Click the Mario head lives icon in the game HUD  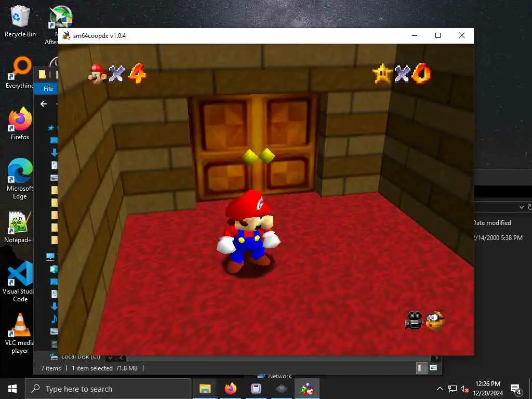coord(97,73)
